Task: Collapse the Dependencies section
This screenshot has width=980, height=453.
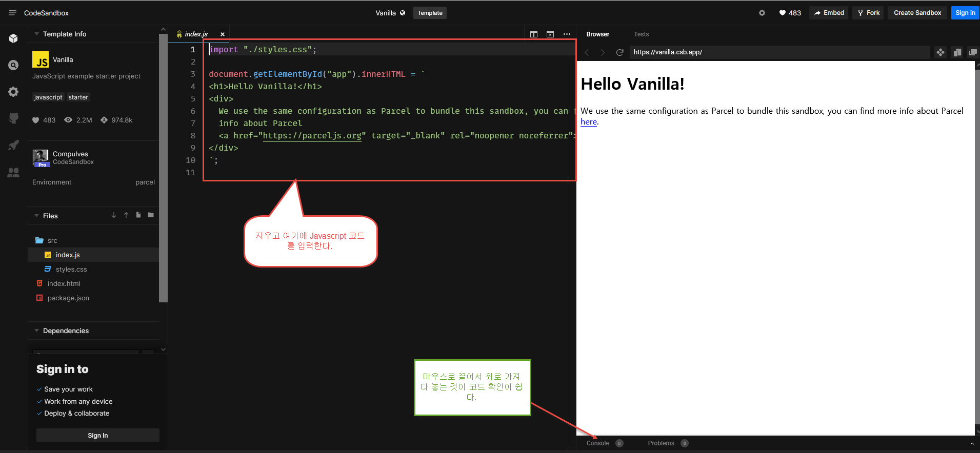Action: pyautogui.click(x=36, y=331)
